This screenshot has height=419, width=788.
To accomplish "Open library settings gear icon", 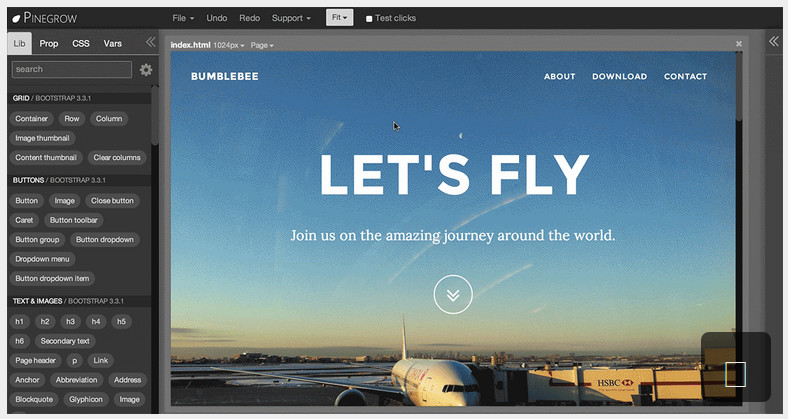I will pyautogui.click(x=146, y=69).
